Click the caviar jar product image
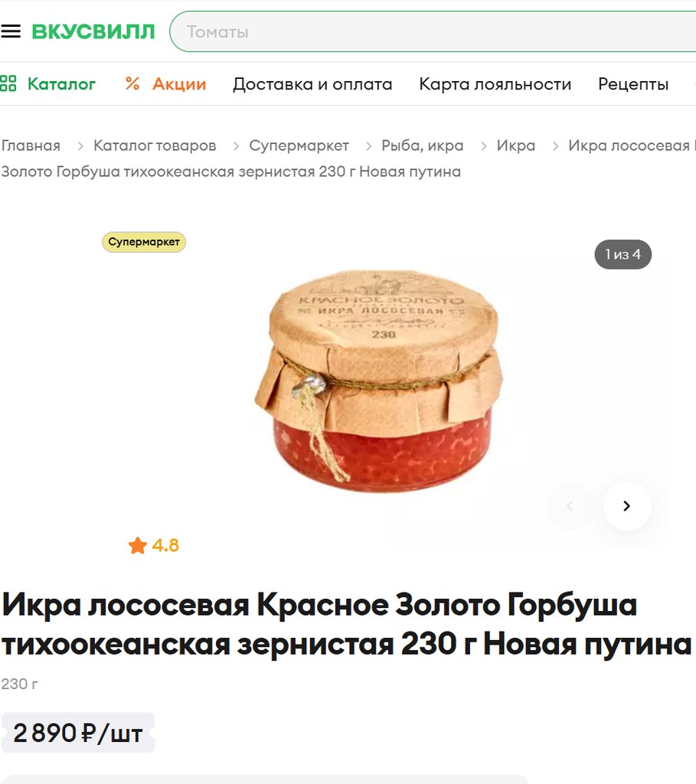 point(379,381)
